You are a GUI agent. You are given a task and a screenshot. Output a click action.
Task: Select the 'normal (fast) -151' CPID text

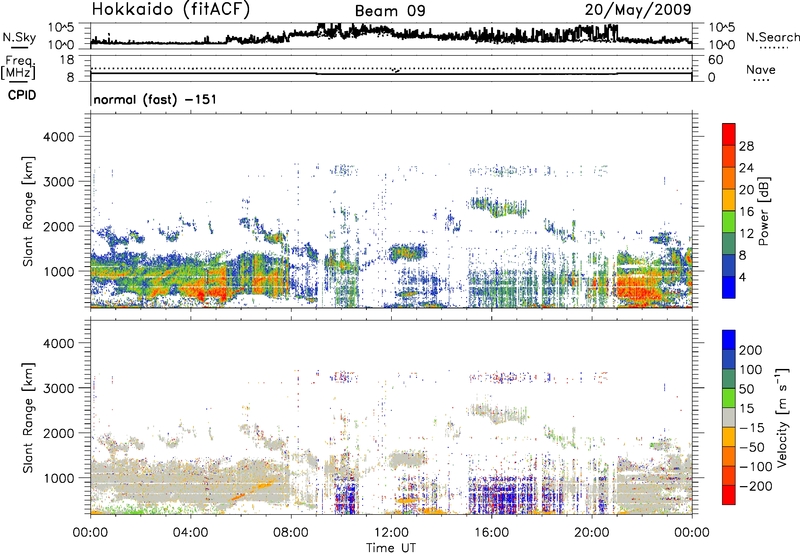(x=155, y=99)
